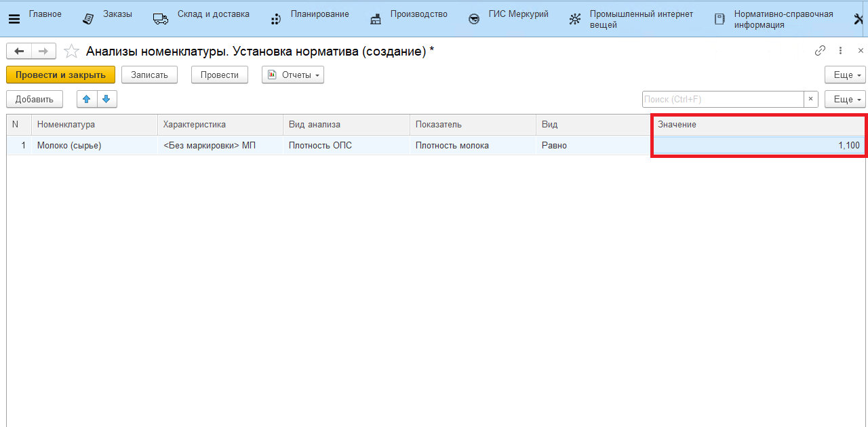868x427 pixels.
Task: Click the back navigation arrow
Action: [18, 52]
